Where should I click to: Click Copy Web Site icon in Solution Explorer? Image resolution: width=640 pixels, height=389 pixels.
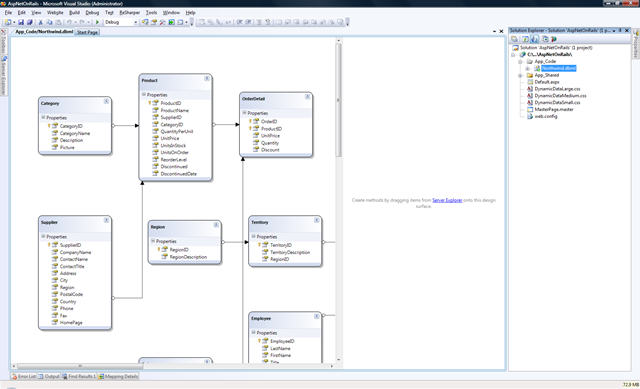click(x=545, y=39)
